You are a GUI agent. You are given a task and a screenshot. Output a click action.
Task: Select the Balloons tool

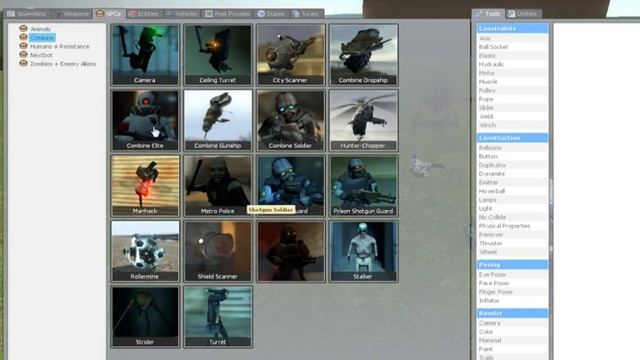coord(512,148)
